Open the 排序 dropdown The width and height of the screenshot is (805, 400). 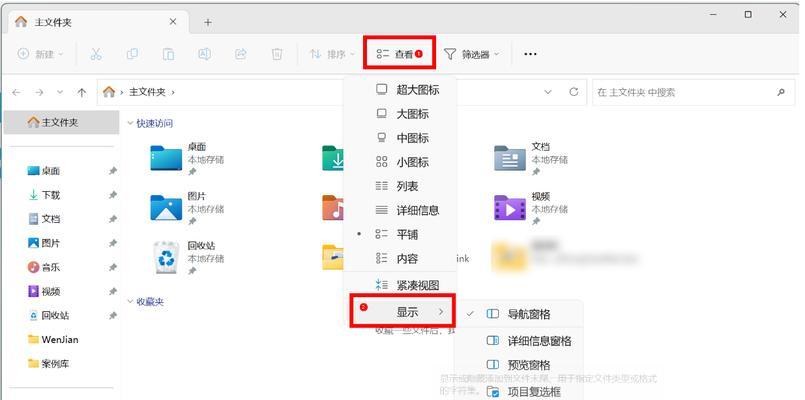coord(333,54)
